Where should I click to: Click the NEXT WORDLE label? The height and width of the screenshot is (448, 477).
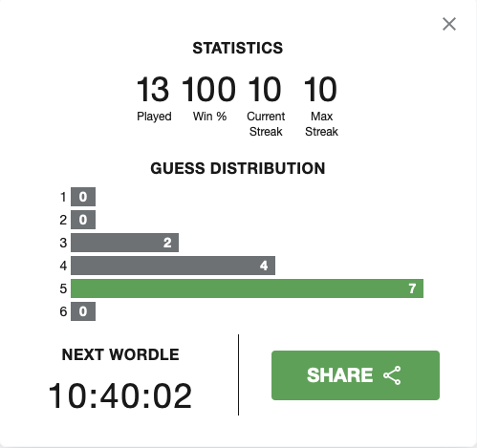120,354
